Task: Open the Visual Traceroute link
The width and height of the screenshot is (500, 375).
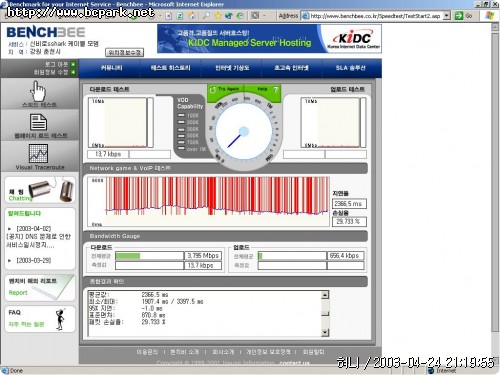Action: click(x=40, y=167)
